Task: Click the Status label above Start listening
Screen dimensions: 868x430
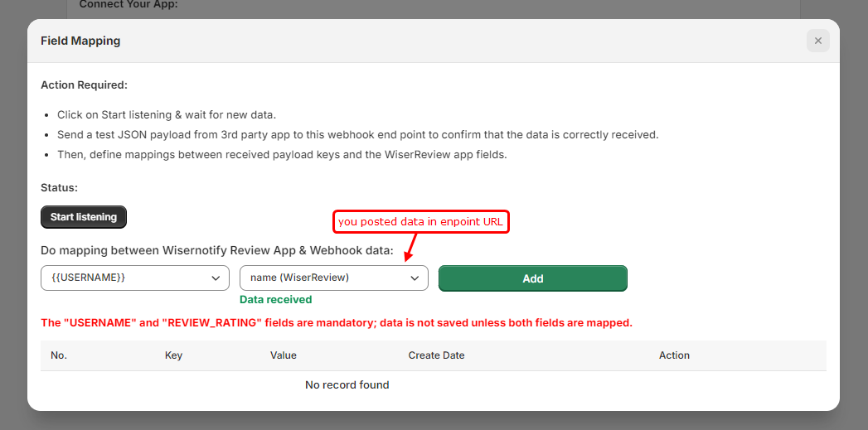Action: (59, 188)
